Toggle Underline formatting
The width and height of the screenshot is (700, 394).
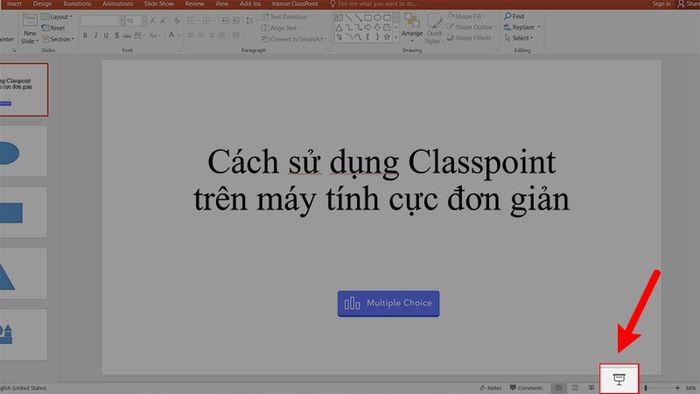pos(106,35)
